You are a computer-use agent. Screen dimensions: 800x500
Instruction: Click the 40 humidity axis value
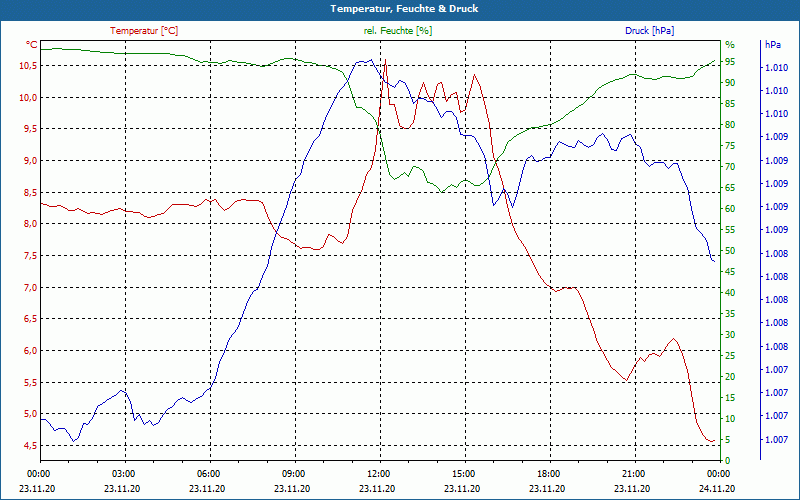[730, 293]
